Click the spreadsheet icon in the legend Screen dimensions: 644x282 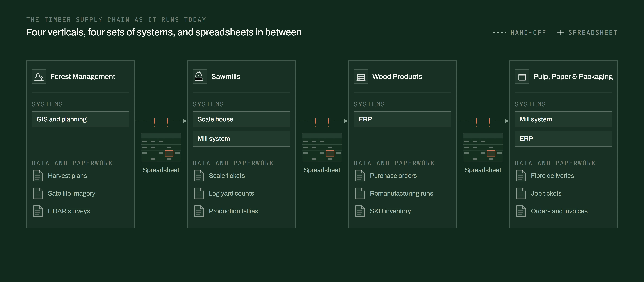(561, 32)
